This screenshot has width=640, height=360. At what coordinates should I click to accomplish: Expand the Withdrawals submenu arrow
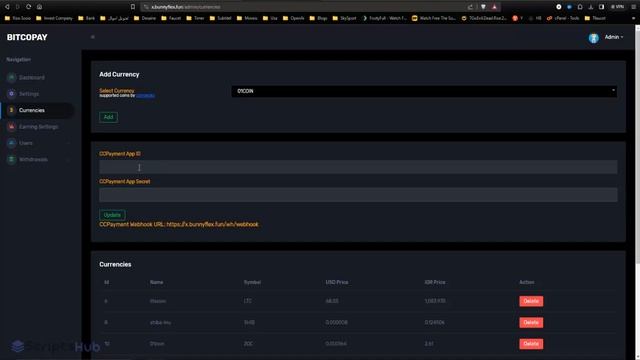tap(68, 160)
